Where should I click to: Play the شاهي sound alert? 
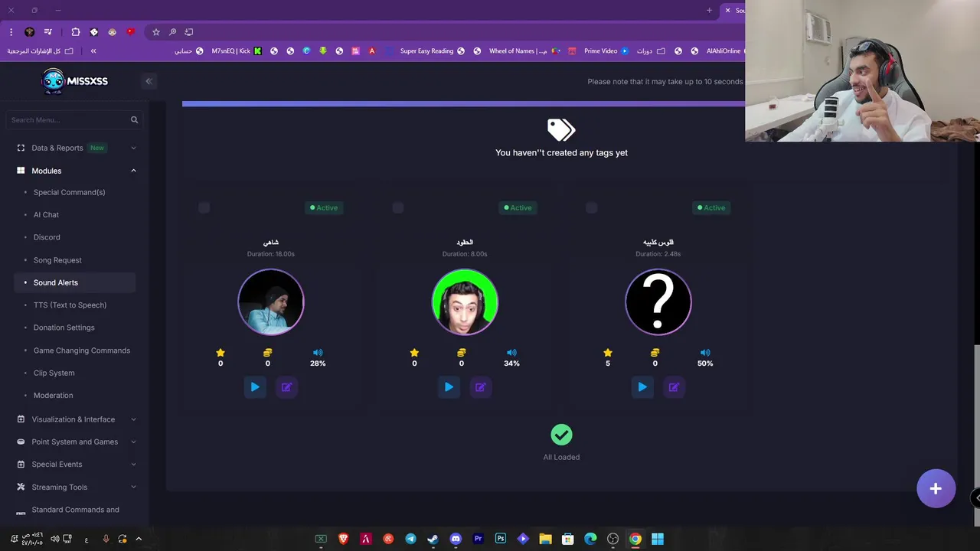(x=255, y=387)
